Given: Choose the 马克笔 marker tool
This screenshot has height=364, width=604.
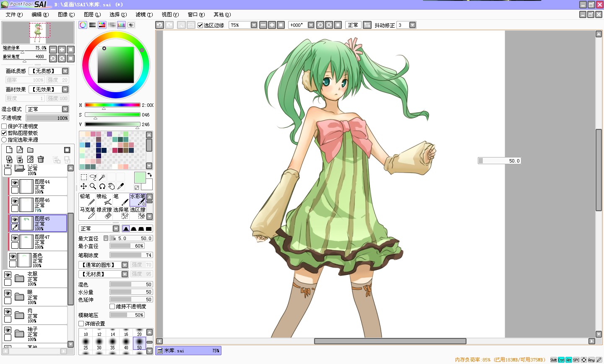Looking at the screenshot, I should coord(87,213).
